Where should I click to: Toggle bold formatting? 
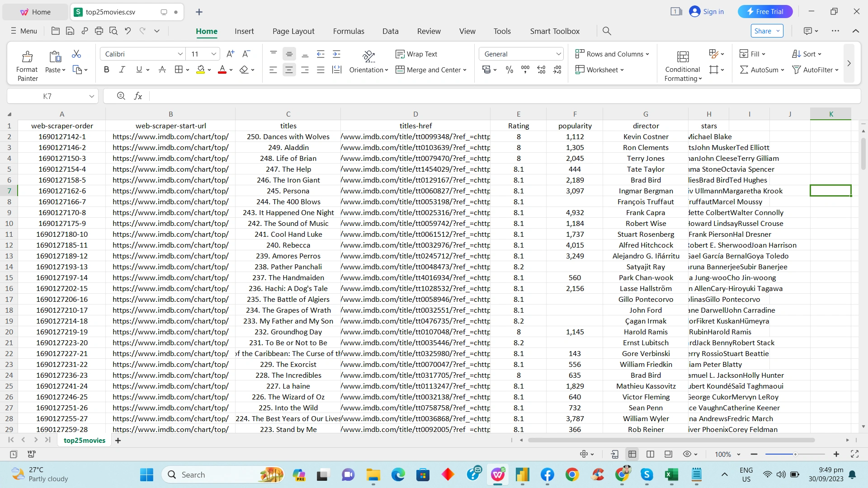(107, 70)
